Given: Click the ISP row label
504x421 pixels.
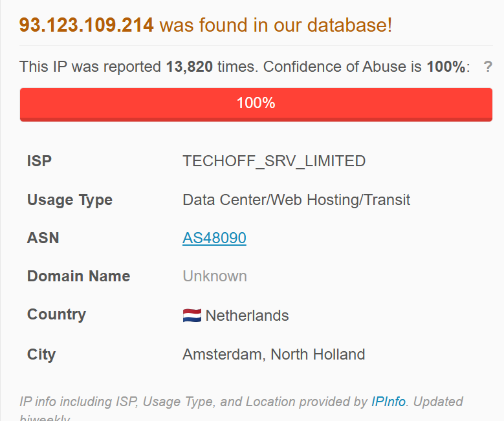Looking at the screenshot, I should [39, 161].
